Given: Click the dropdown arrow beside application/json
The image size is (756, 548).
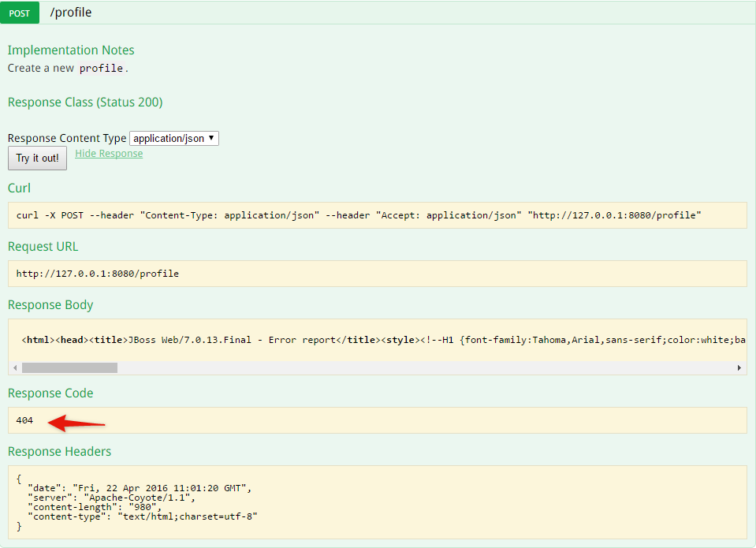Looking at the screenshot, I should coord(211,138).
